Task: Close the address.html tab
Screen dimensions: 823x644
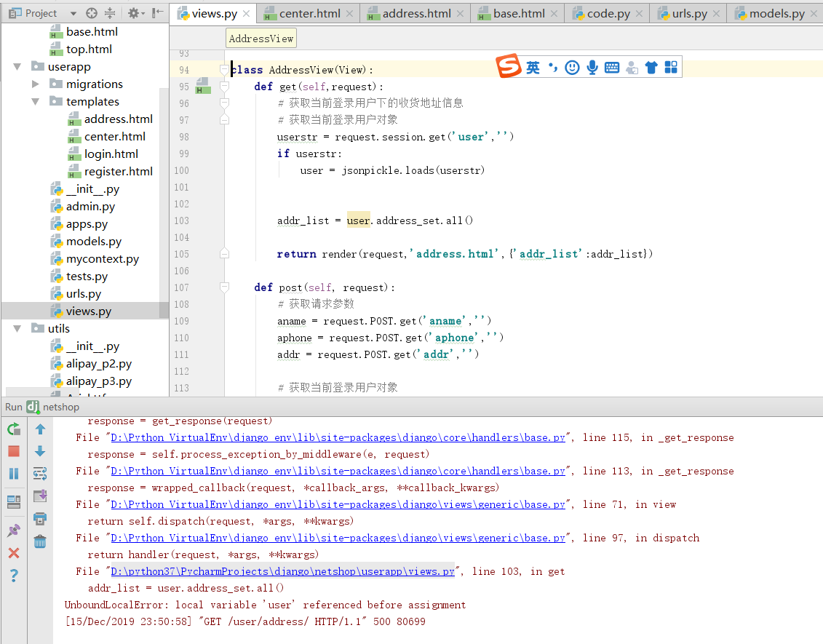Action: click(460, 14)
